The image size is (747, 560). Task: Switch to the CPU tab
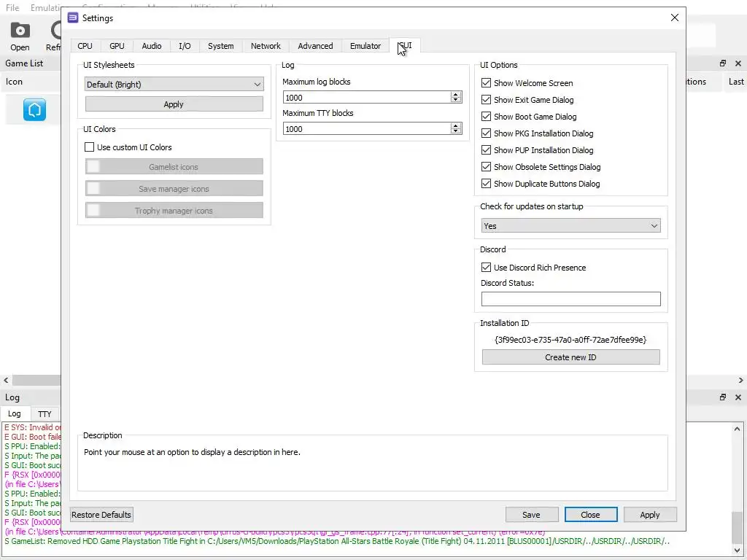click(85, 46)
